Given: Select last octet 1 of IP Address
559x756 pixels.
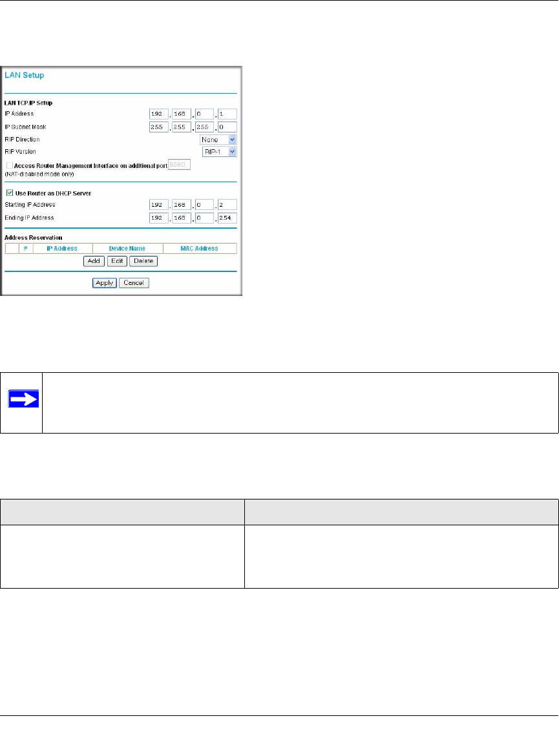Looking at the screenshot, I should pyautogui.click(x=227, y=114).
